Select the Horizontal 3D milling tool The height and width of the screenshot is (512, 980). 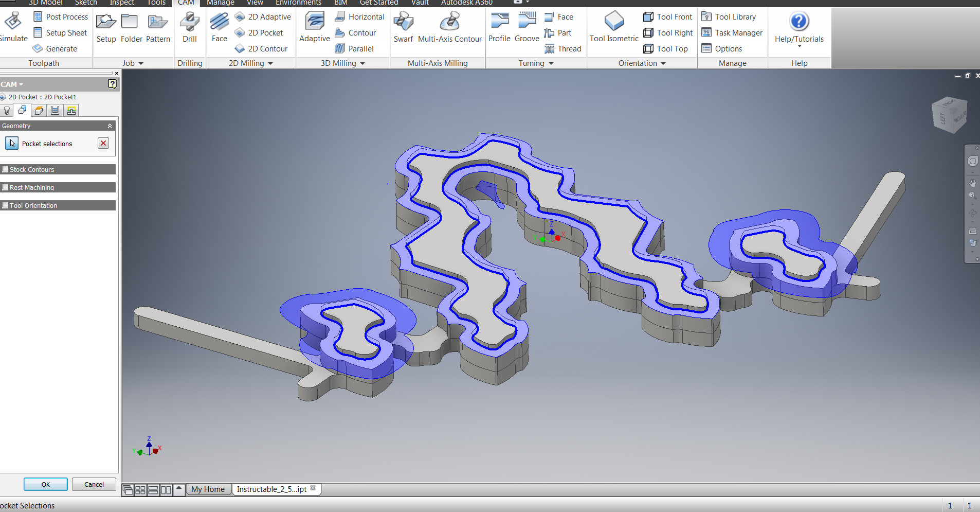[359, 16]
